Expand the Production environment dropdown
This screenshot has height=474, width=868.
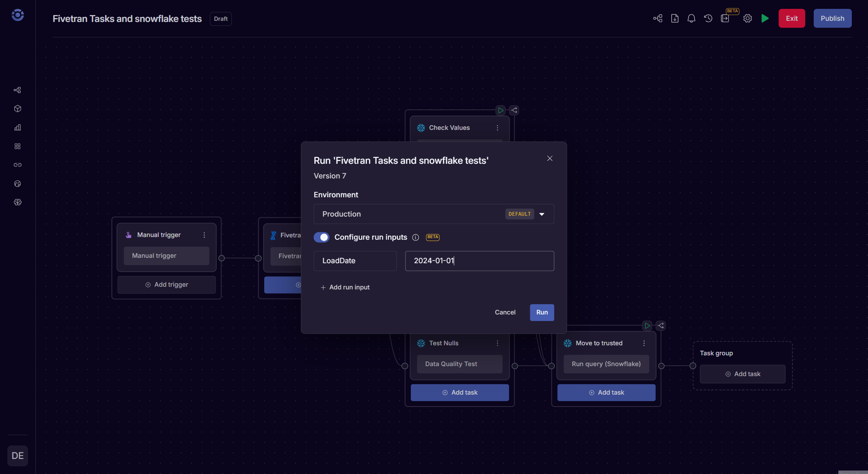pos(541,214)
